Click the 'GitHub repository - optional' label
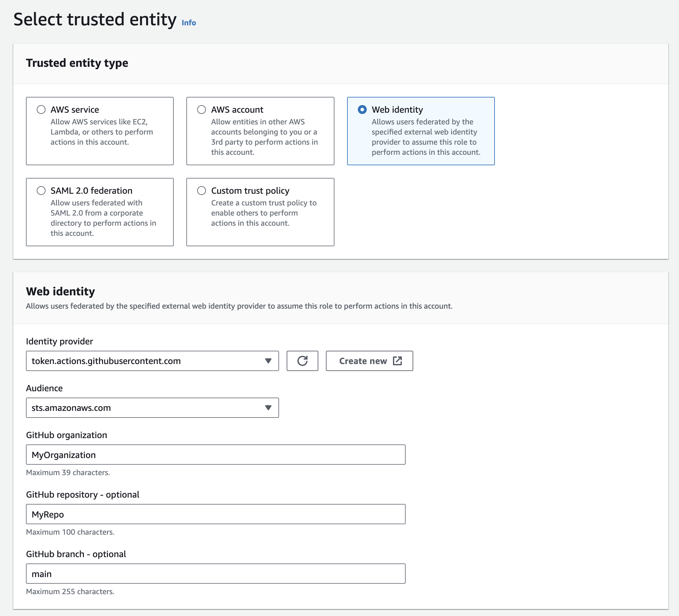Image resolution: width=679 pixels, height=616 pixels. pyautogui.click(x=83, y=495)
